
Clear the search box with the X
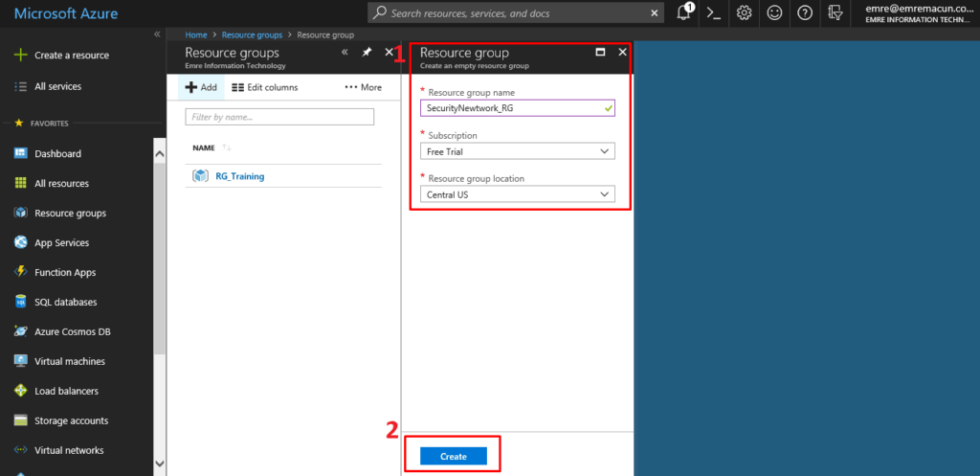point(655,13)
